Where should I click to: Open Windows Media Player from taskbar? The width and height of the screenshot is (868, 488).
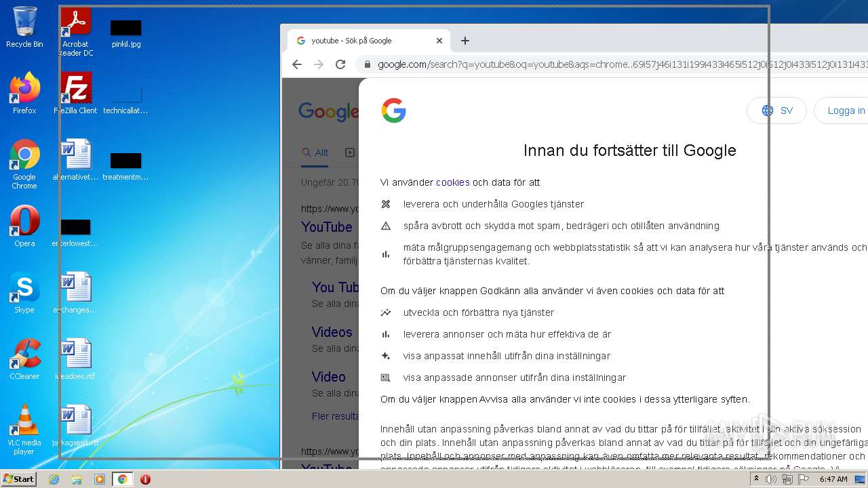(x=100, y=479)
